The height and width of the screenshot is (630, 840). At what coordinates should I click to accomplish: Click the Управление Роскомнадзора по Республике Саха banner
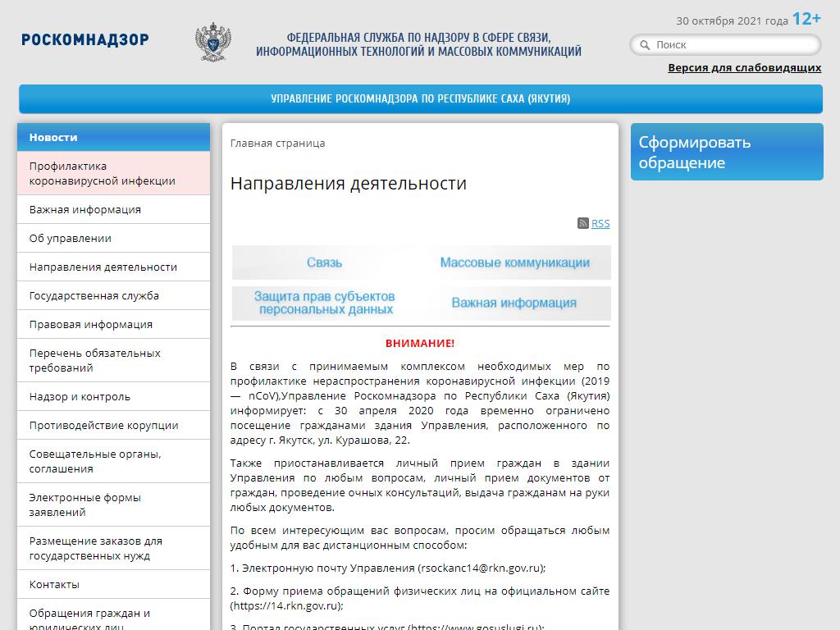420,98
